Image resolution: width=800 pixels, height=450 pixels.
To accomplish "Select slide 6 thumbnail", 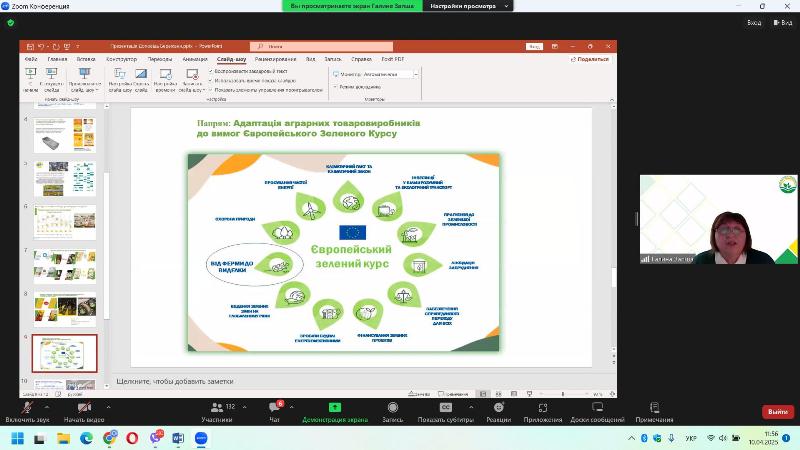I will (x=64, y=222).
